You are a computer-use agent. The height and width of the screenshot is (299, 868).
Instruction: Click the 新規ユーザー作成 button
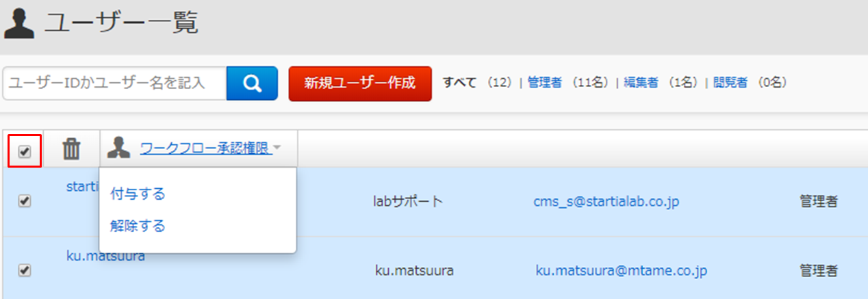tap(360, 83)
